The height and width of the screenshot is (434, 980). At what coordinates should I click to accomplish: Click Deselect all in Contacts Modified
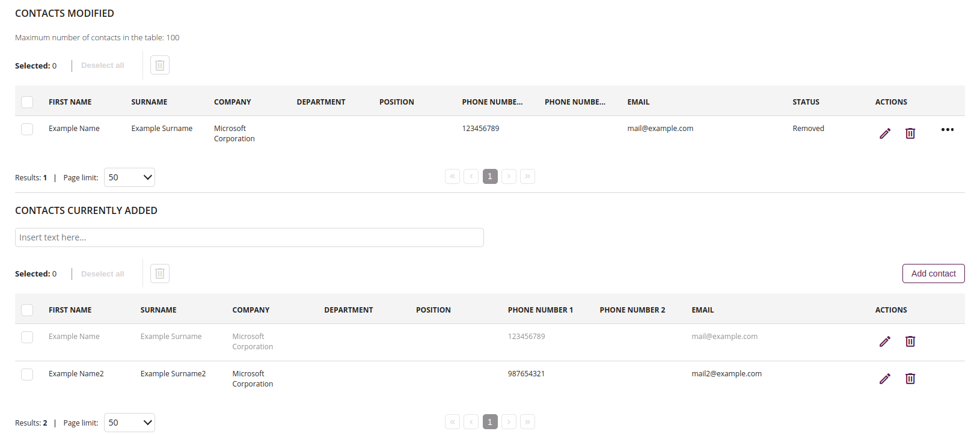(103, 66)
